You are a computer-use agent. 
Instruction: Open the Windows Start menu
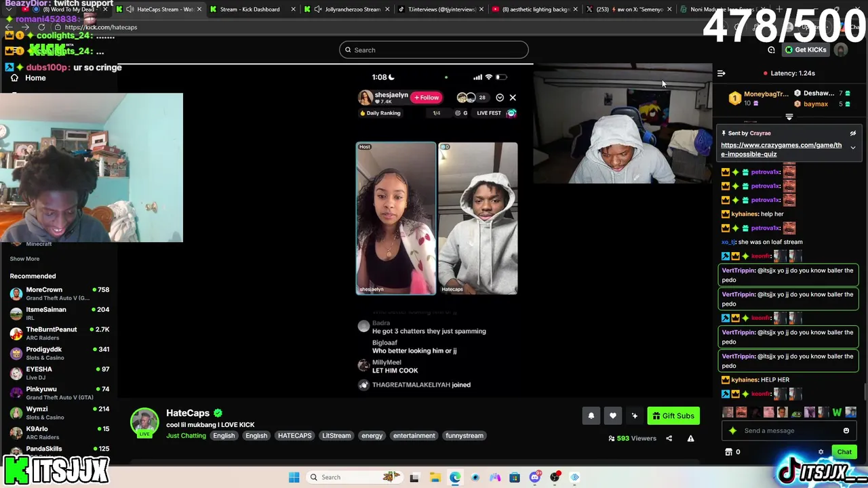(294, 477)
